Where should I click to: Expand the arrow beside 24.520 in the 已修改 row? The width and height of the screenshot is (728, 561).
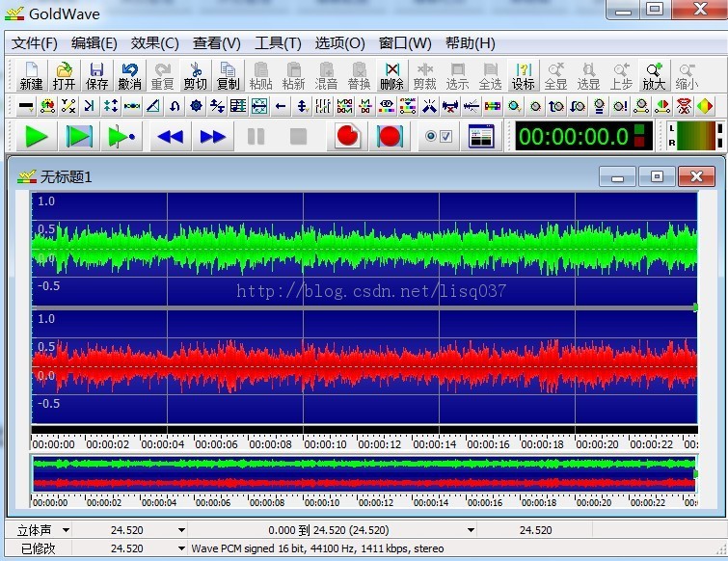pos(181,548)
